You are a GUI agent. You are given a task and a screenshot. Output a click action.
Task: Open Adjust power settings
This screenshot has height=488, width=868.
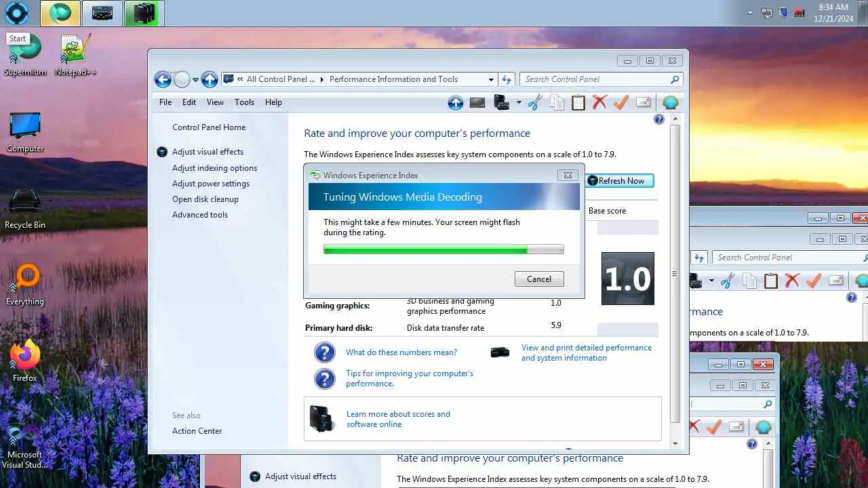tap(211, 184)
